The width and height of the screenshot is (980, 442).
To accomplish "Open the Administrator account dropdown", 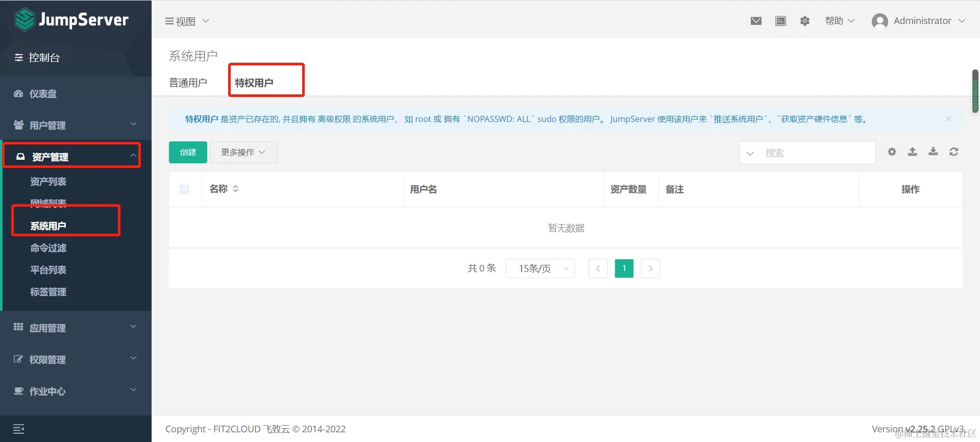I will point(929,21).
